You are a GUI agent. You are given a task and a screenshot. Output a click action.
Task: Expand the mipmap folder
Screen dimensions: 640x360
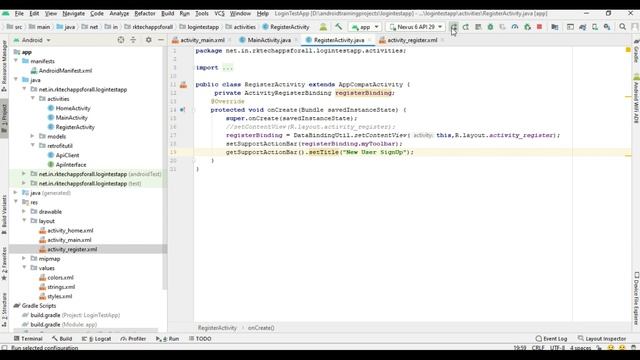(24, 258)
